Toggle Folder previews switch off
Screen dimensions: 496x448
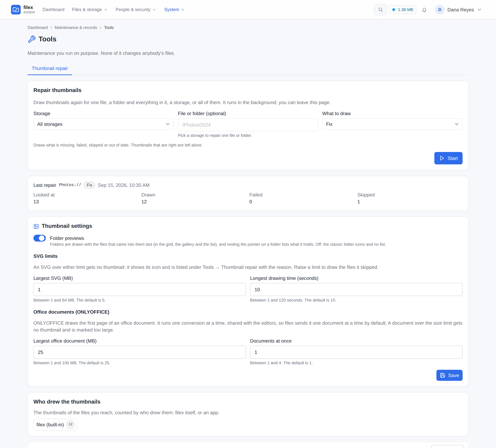pos(40,238)
